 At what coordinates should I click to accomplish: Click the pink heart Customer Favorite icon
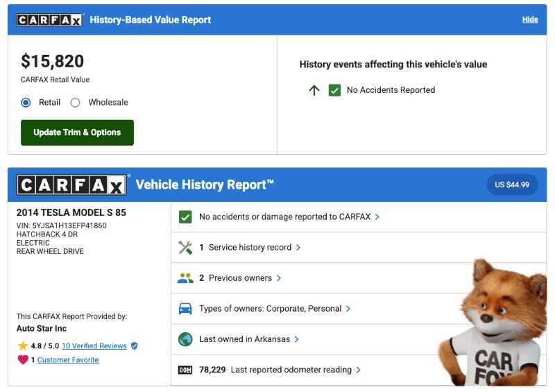(x=23, y=359)
